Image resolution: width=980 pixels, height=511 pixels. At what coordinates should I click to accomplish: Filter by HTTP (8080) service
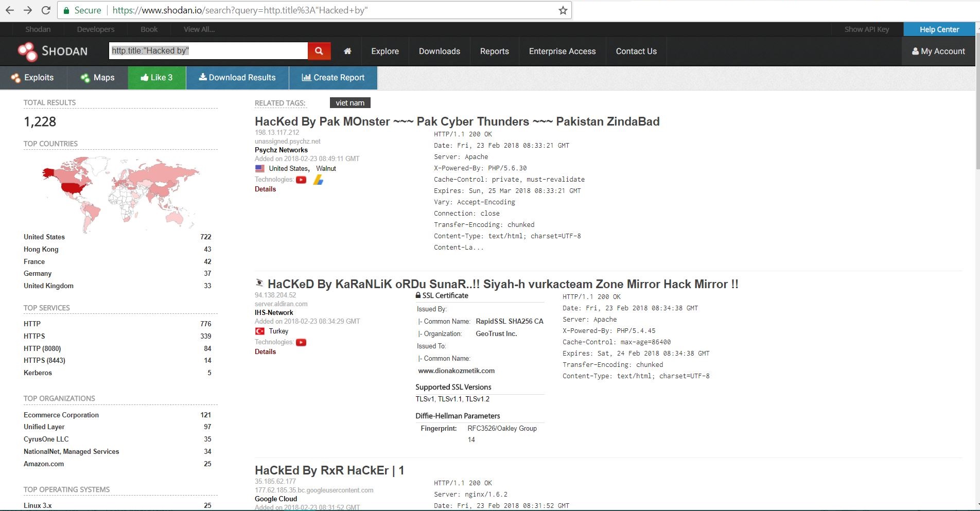click(42, 348)
